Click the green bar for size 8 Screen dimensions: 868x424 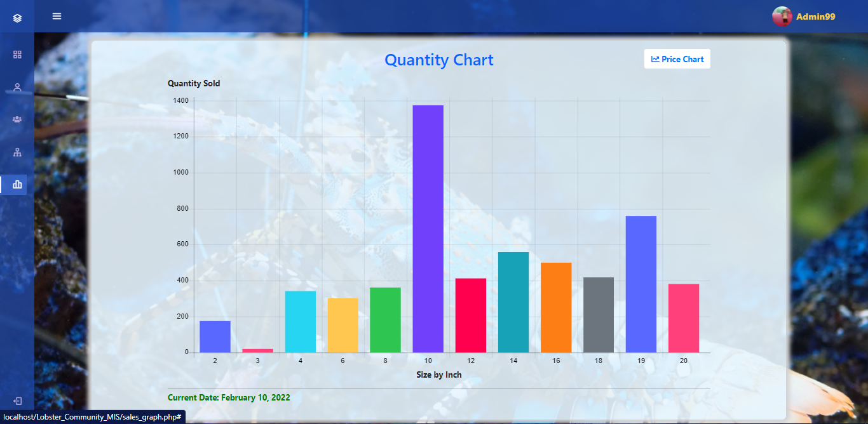coord(386,320)
